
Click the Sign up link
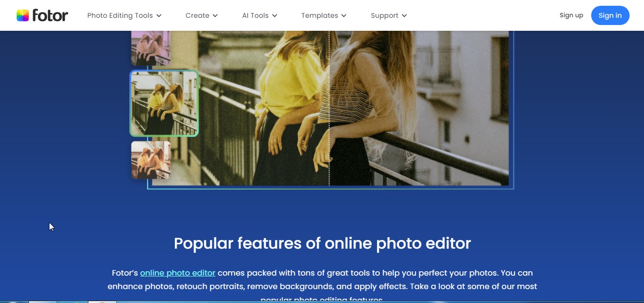point(571,15)
